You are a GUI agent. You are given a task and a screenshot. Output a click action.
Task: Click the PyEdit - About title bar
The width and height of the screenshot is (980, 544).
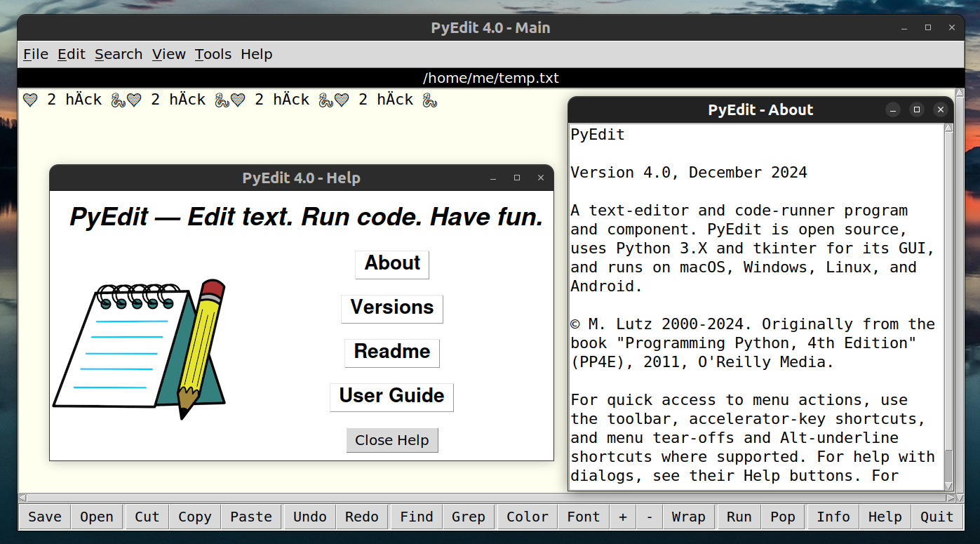[760, 110]
